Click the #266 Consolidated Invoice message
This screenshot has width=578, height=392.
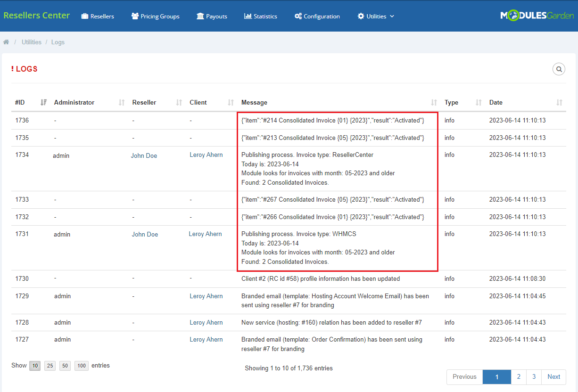(333, 217)
